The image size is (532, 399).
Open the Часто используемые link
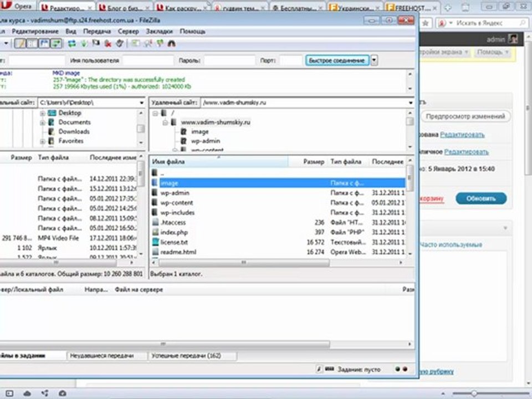(451, 244)
